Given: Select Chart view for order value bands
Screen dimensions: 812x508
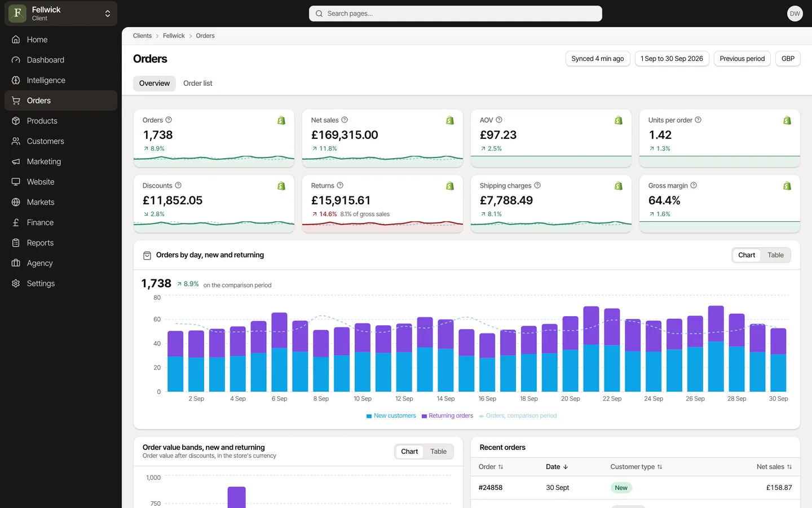Looking at the screenshot, I should click(x=409, y=452).
